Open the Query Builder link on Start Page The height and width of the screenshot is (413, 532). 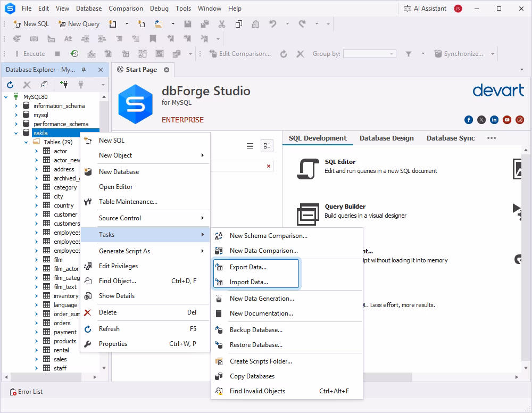pos(345,206)
